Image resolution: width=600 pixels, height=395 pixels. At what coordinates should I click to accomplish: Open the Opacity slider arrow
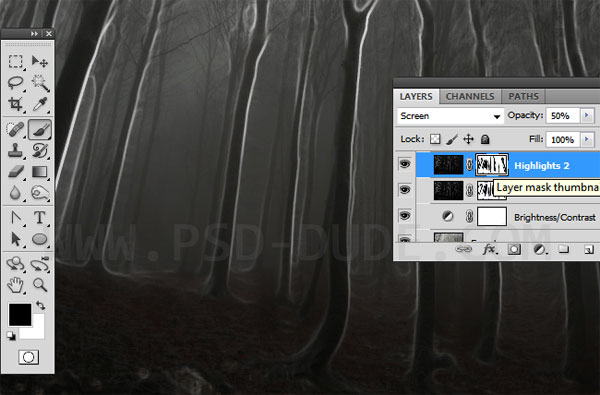(x=587, y=116)
